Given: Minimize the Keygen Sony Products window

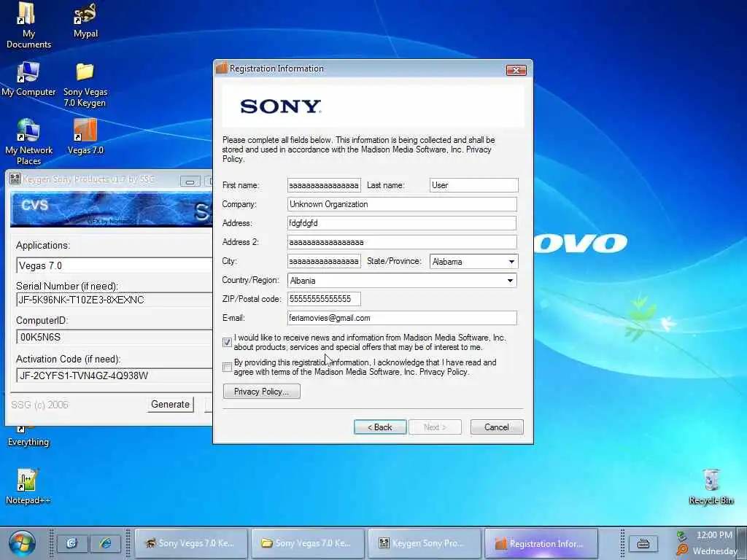Looking at the screenshot, I should 190,181.
